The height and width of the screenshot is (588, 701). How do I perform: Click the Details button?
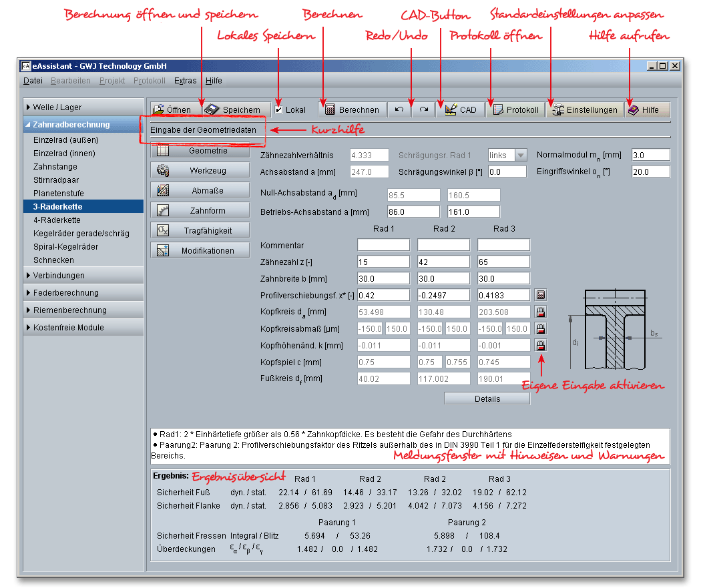[487, 398]
